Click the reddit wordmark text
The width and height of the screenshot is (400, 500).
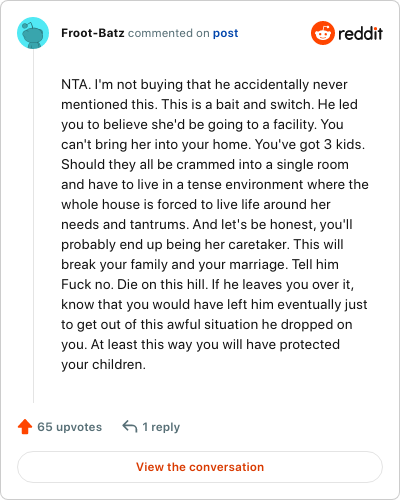[360, 33]
